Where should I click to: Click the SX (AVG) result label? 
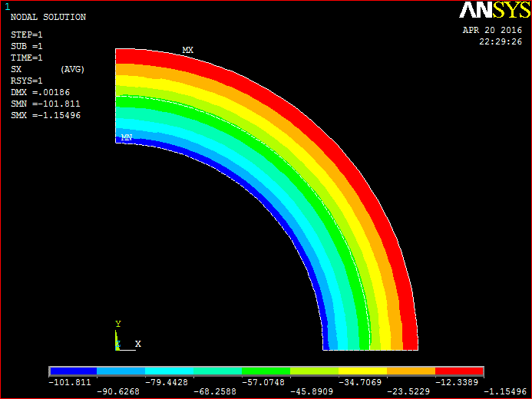[x=48, y=69]
